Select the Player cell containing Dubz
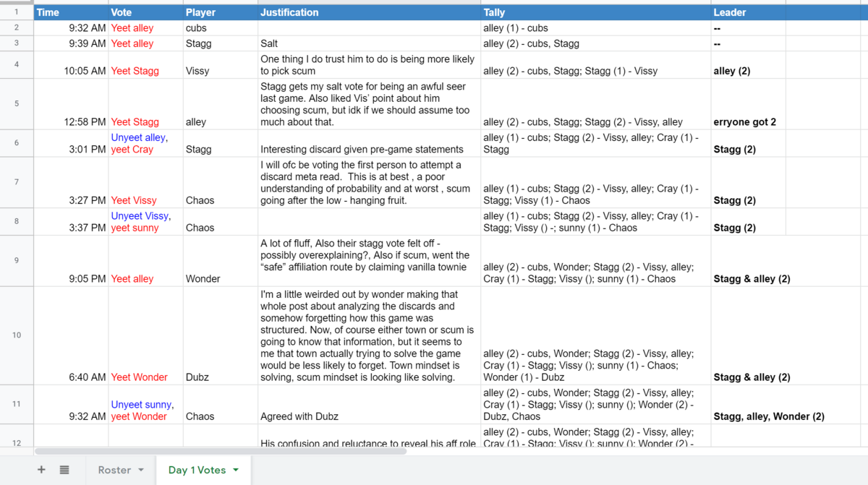 (220, 377)
